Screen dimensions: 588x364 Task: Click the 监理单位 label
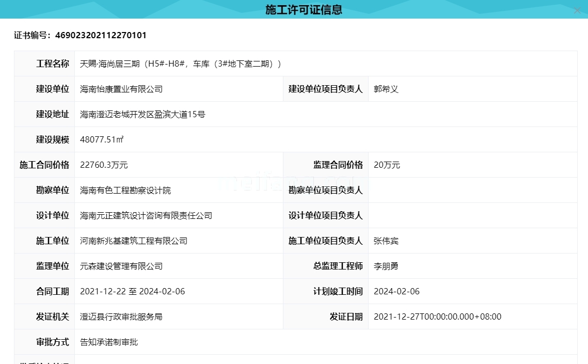(53, 266)
